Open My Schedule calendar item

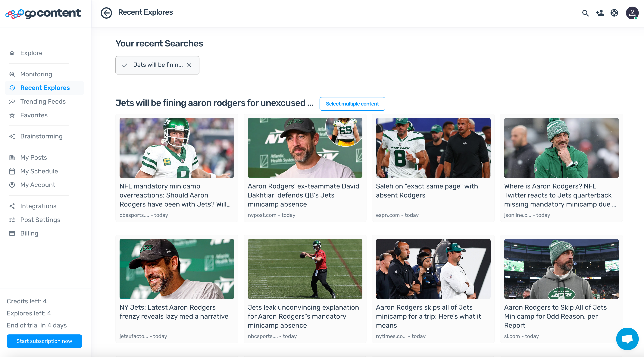(x=39, y=171)
